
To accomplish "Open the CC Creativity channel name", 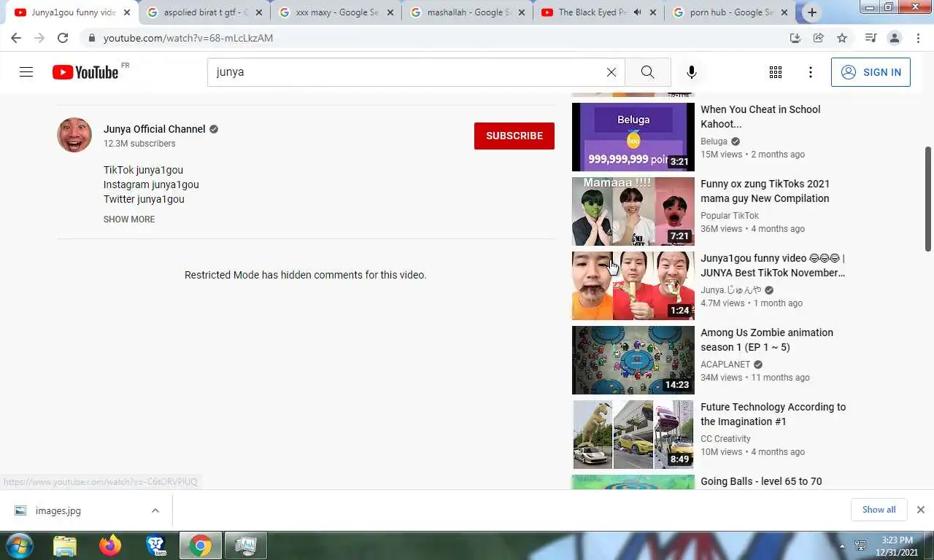I will tap(725, 439).
